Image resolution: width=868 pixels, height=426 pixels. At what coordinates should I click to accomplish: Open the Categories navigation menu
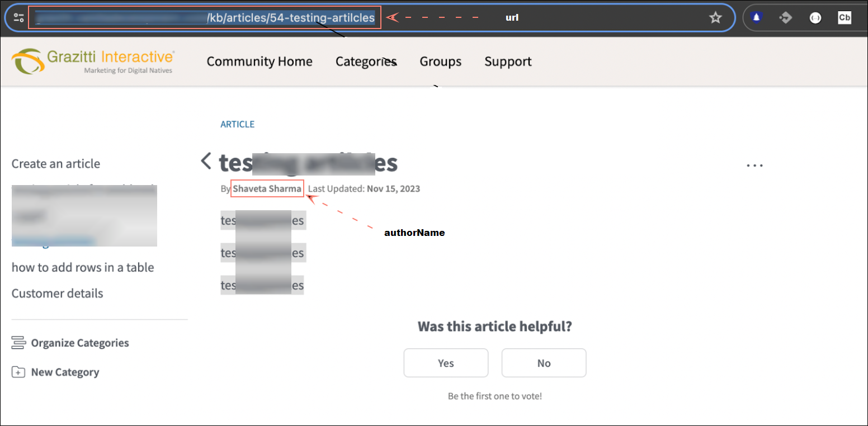tap(366, 61)
